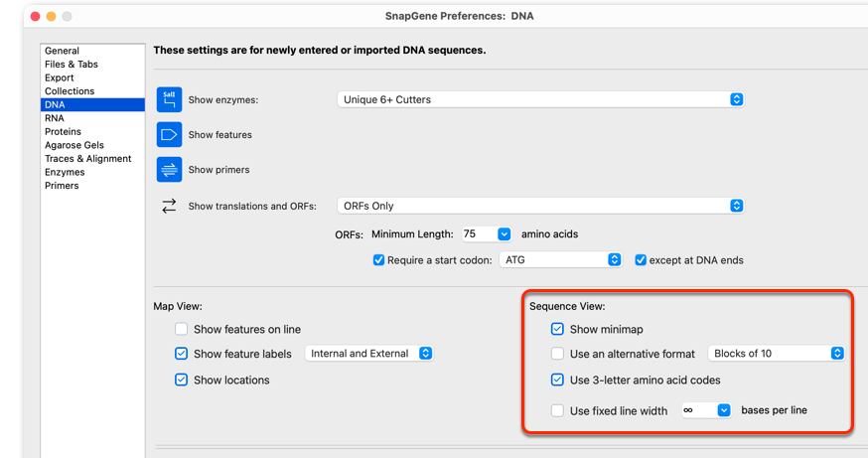Viewport: 868px width, 458px height.
Task: Open Enzymes preferences
Action: pos(92,172)
